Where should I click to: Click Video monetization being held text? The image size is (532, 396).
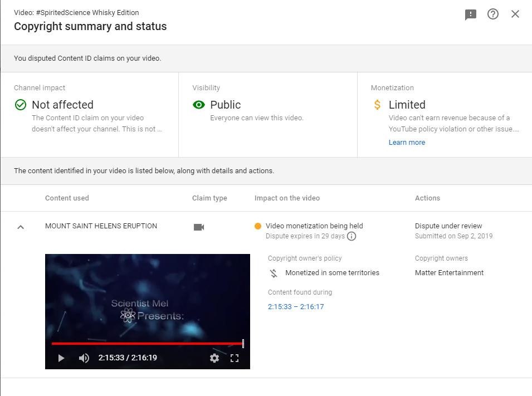(314, 226)
